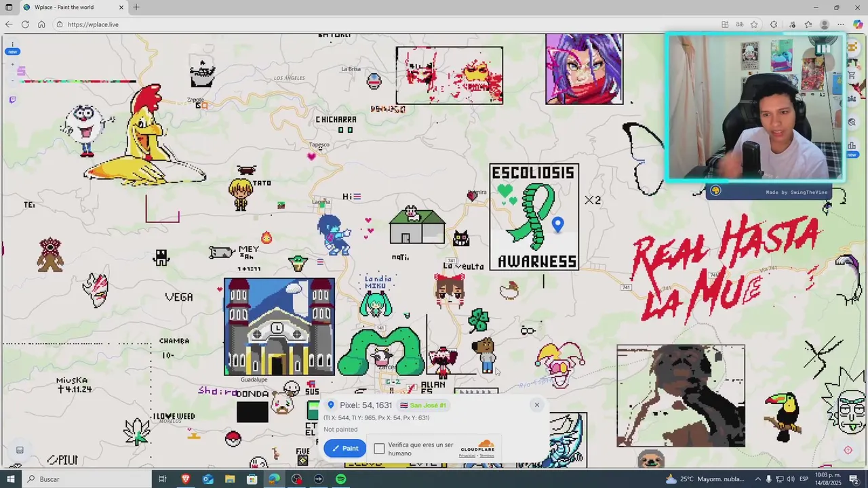Open browser settings and more menu
Screen dimensions: 868x488
pos(841,24)
